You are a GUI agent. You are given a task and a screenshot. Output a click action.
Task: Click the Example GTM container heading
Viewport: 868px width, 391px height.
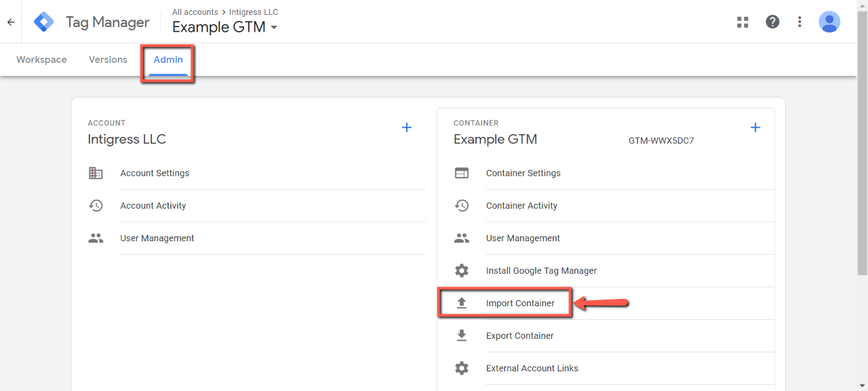pyautogui.click(x=495, y=139)
